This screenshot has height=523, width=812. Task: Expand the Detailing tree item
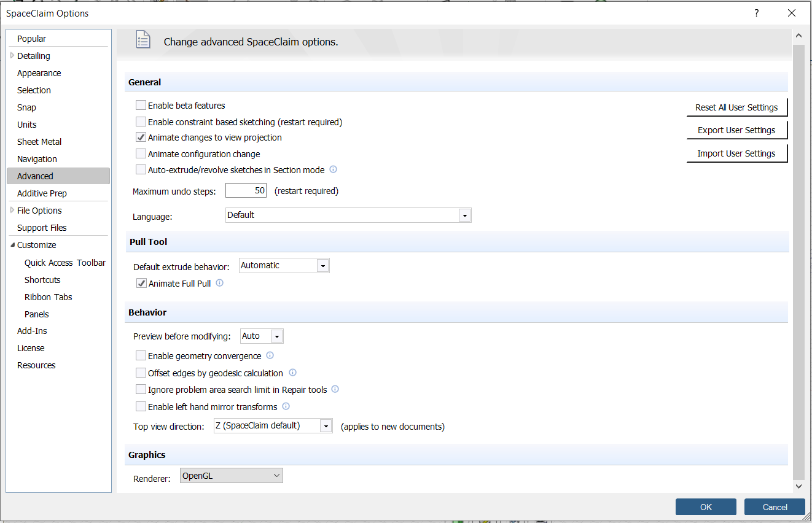[x=12, y=56]
